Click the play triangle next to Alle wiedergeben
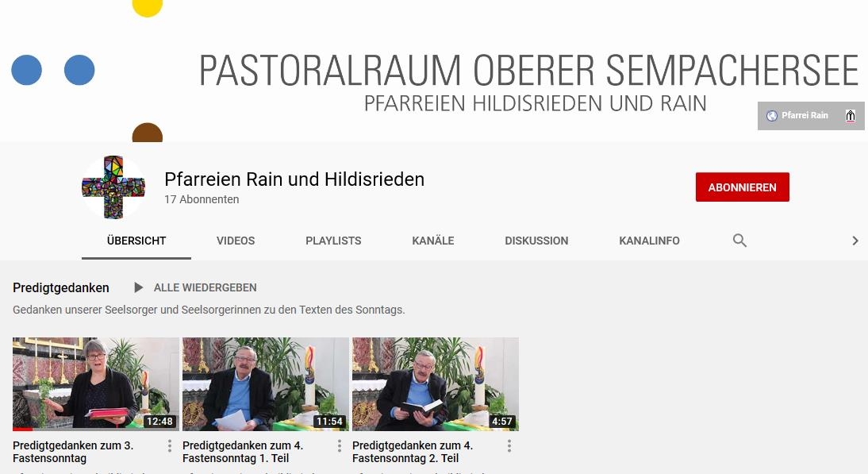 point(138,287)
